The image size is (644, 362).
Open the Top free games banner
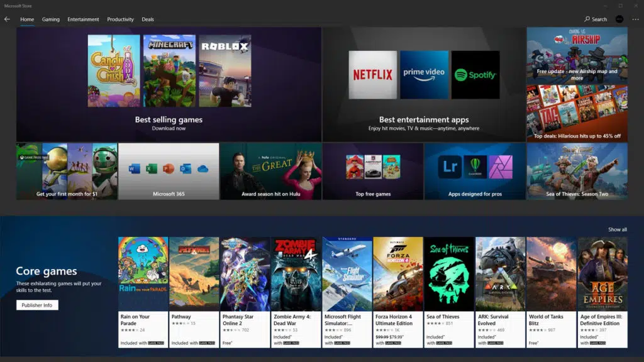[373, 171]
